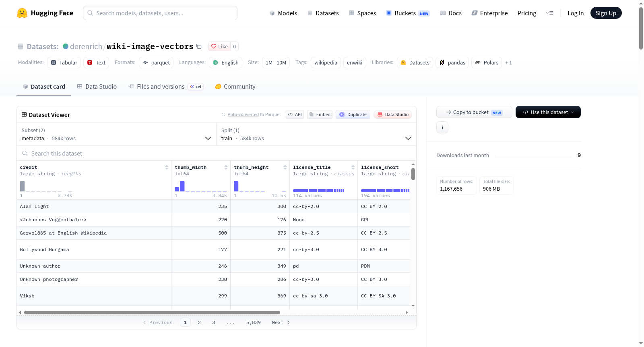Sort the credit column
The image size is (644, 347).
[167, 167]
